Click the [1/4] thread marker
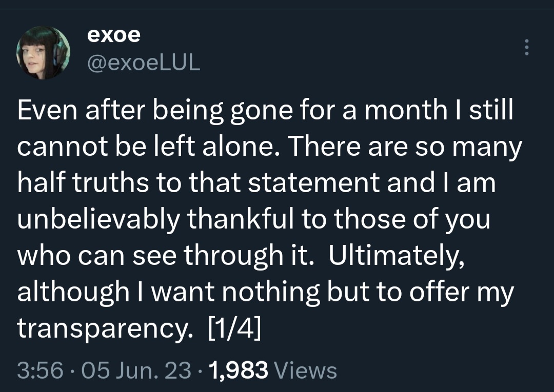Image resolution: width=554 pixels, height=392 pixels. point(234,328)
